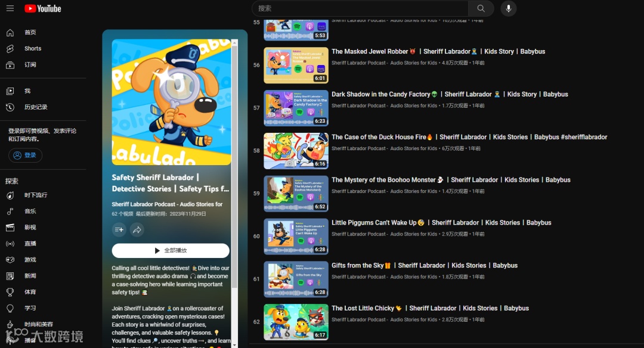Click thumbnail of video 62 (6:17)
The image size is (644, 348).
296,322
